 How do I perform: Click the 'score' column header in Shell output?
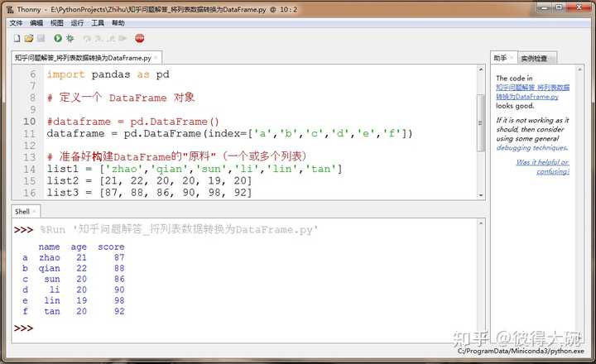[x=111, y=247]
